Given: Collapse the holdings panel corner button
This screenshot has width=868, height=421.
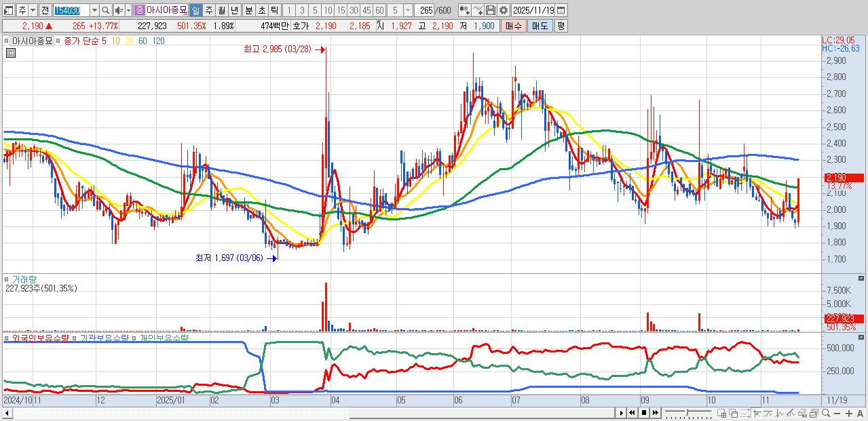Looking at the screenshot, I should click(x=862, y=337).
